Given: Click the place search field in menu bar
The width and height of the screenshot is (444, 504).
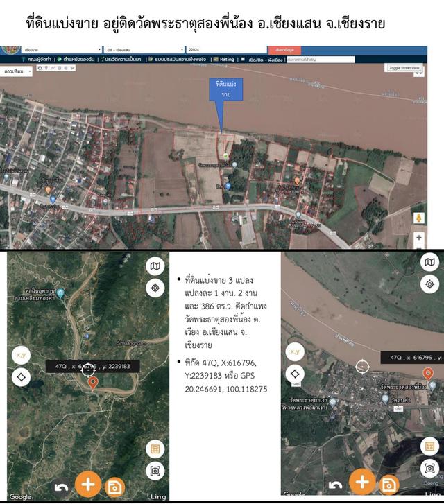Looking at the screenshot, I should (321, 60).
